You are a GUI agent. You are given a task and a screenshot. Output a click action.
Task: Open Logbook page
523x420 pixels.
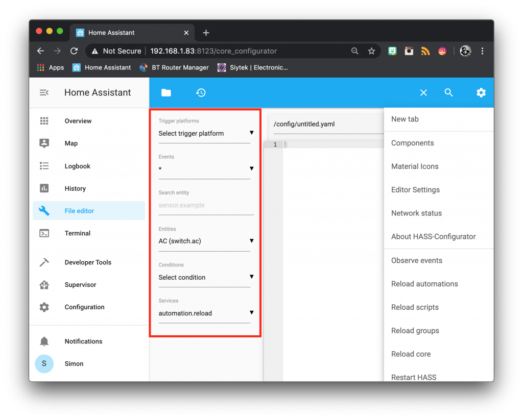tap(78, 166)
